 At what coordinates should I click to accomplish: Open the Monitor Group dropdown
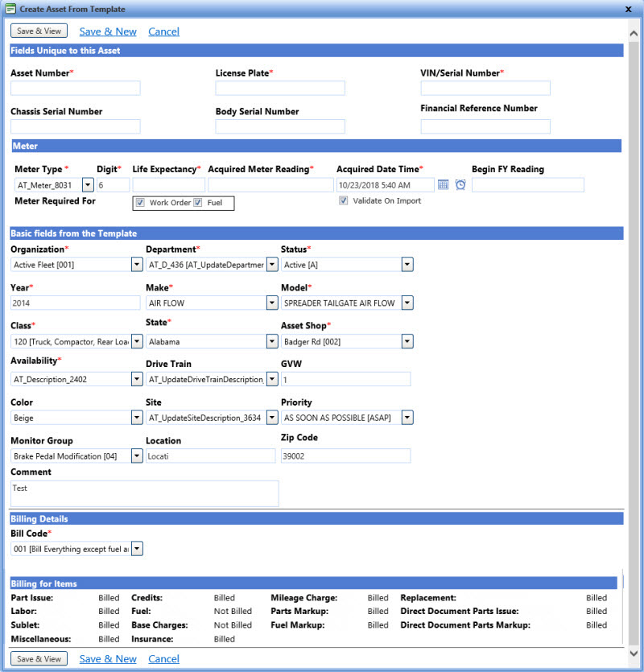click(x=137, y=456)
